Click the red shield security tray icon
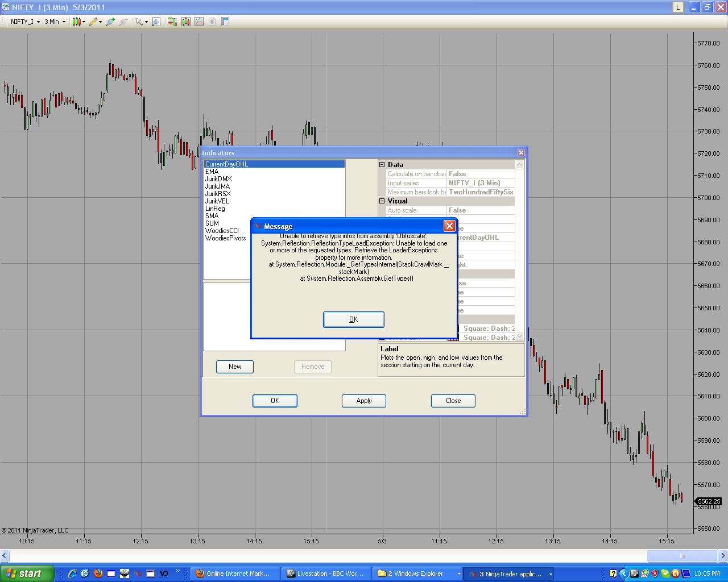Image resolution: width=728 pixels, height=582 pixels. tap(655, 573)
